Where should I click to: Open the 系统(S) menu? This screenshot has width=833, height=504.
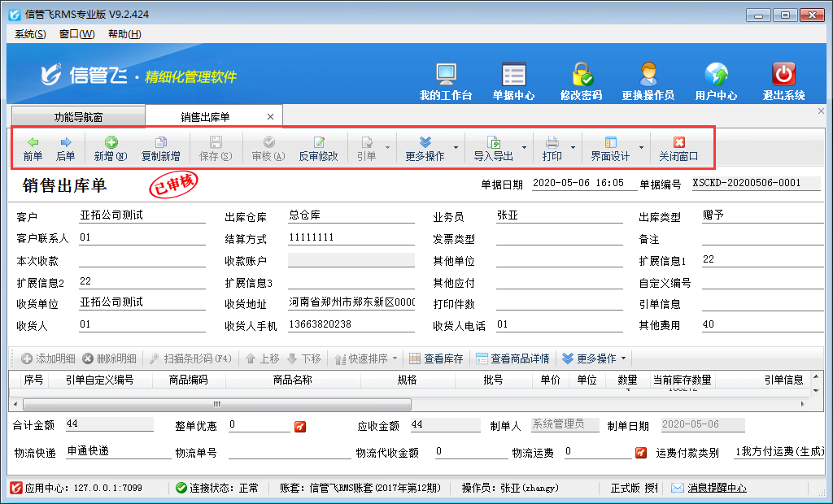[x=30, y=34]
